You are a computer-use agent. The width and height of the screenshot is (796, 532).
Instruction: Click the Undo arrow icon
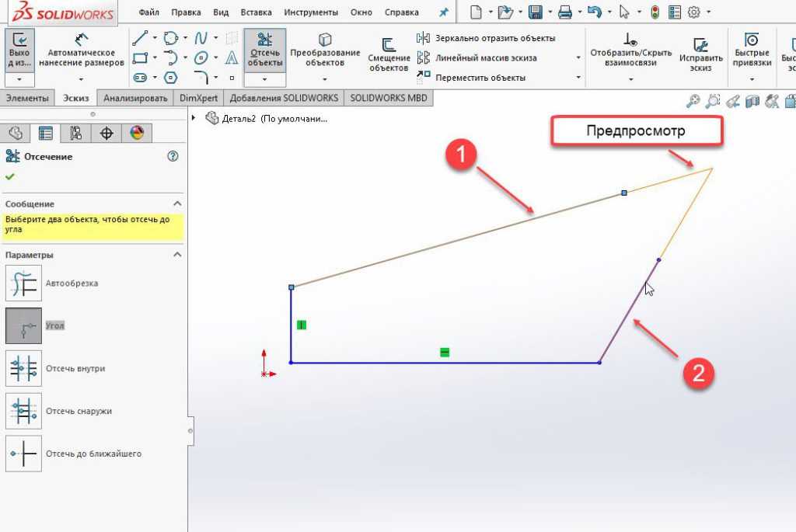point(595,12)
